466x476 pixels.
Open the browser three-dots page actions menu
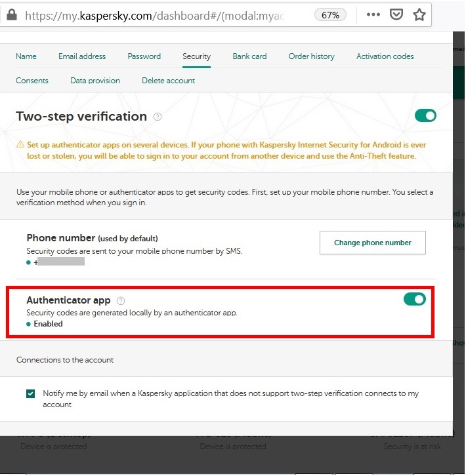(373, 14)
